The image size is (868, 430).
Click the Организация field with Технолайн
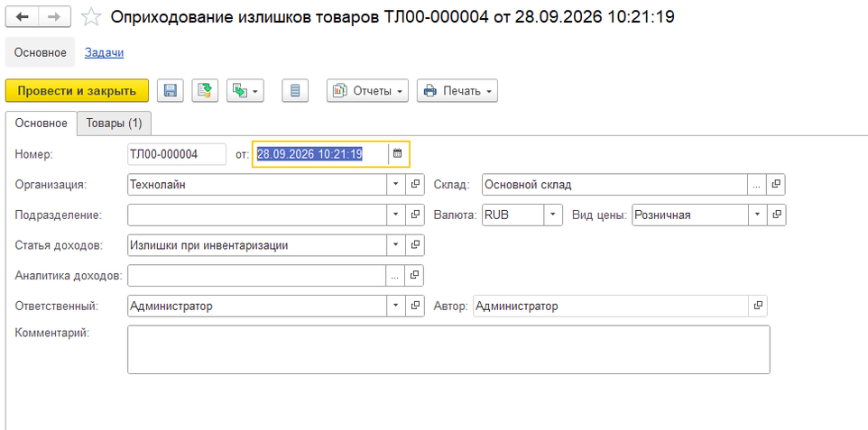pos(257,185)
